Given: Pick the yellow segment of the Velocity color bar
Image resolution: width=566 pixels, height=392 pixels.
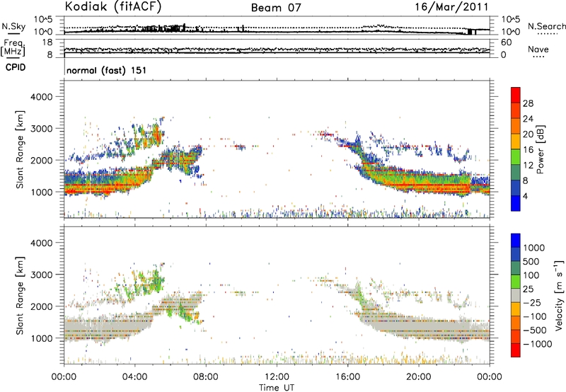Looking at the screenshot, I should point(516,309).
